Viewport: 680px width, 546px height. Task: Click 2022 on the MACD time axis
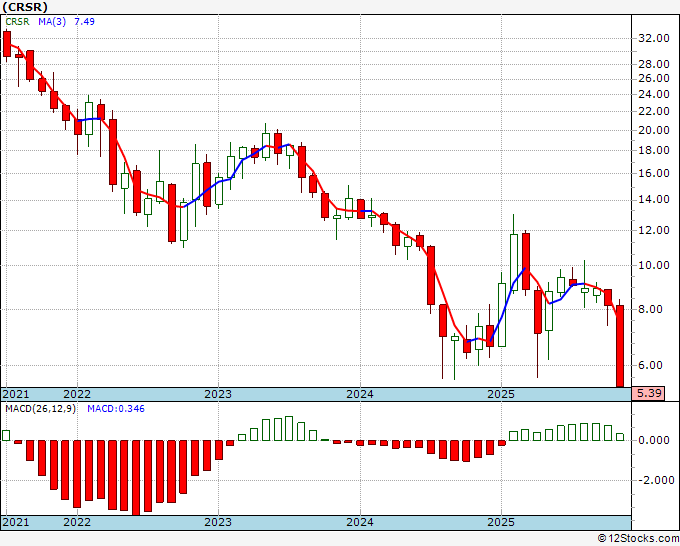[x=77, y=522]
